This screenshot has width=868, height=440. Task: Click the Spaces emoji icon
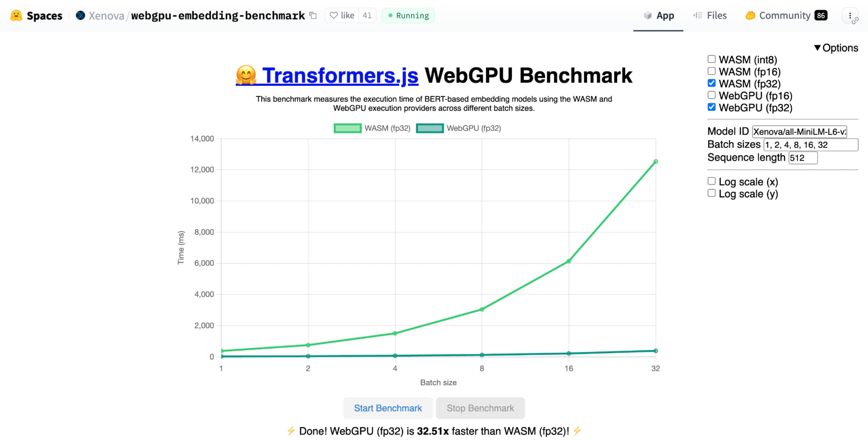(15, 15)
